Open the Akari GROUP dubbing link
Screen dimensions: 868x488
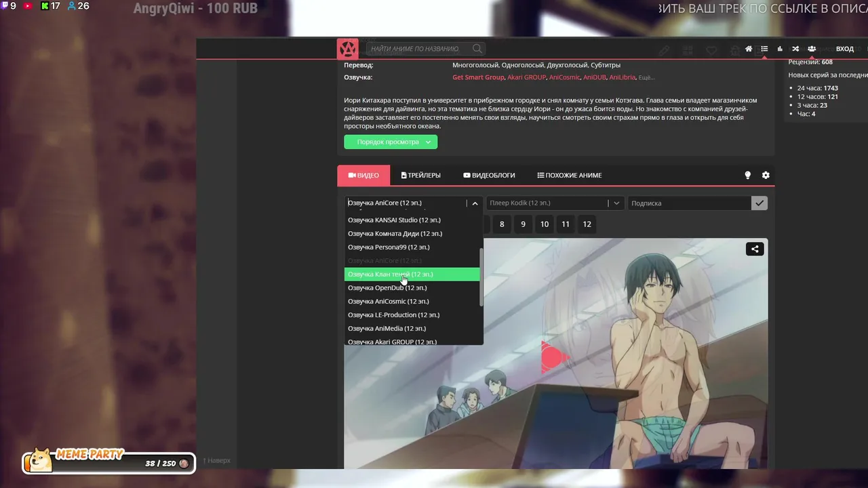point(527,77)
